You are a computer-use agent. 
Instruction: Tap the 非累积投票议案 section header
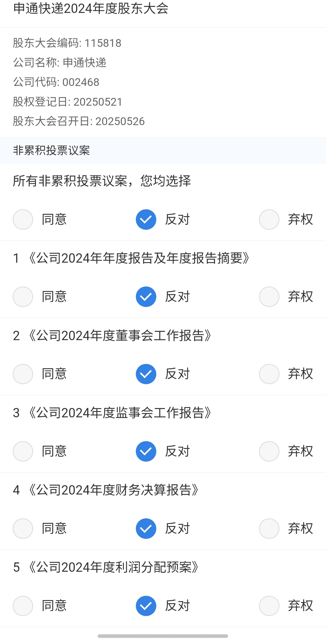tap(51, 151)
